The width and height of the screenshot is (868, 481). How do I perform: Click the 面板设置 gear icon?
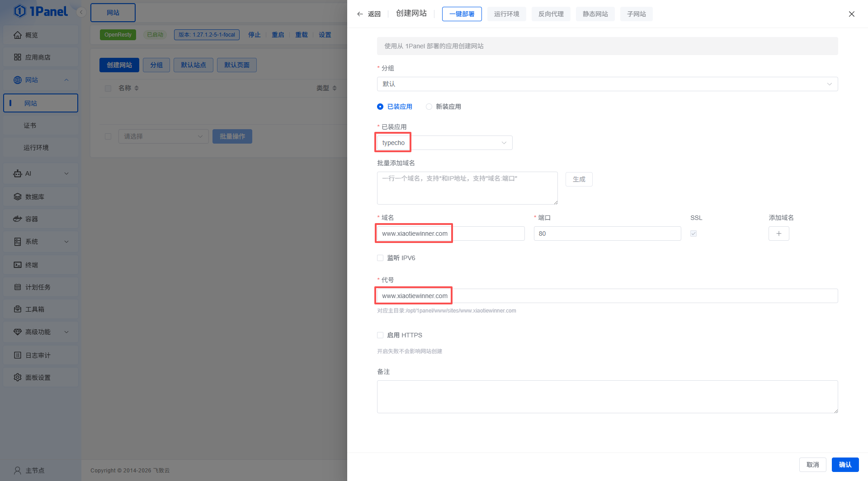(x=18, y=377)
